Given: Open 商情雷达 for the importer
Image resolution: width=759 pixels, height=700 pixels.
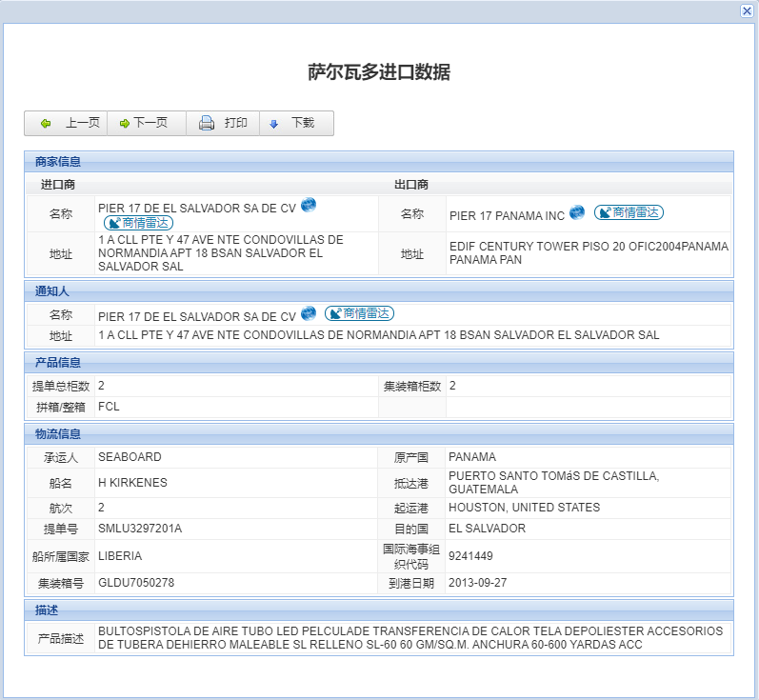Looking at the screenshot, I should point(139,222).
